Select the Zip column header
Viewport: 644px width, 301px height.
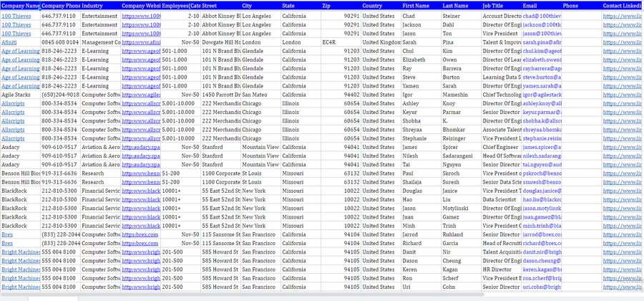pos(341,6)
